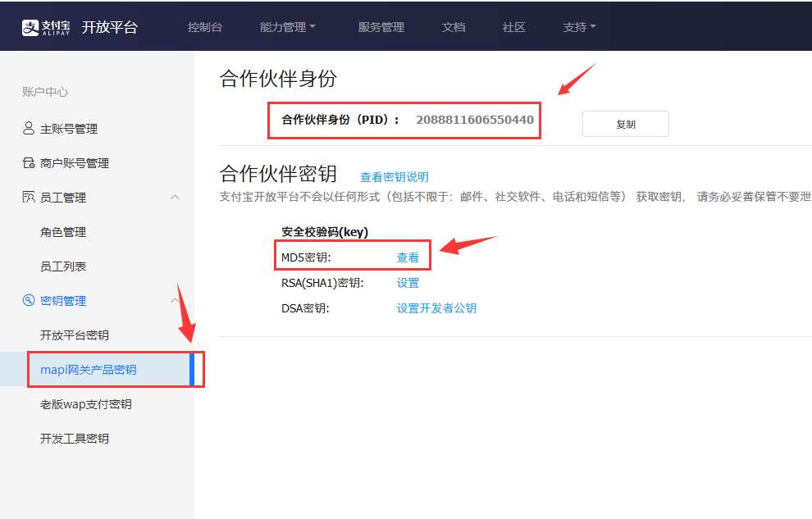
Task: Open the 查看密钥说明 link
Action: (395, 176)
